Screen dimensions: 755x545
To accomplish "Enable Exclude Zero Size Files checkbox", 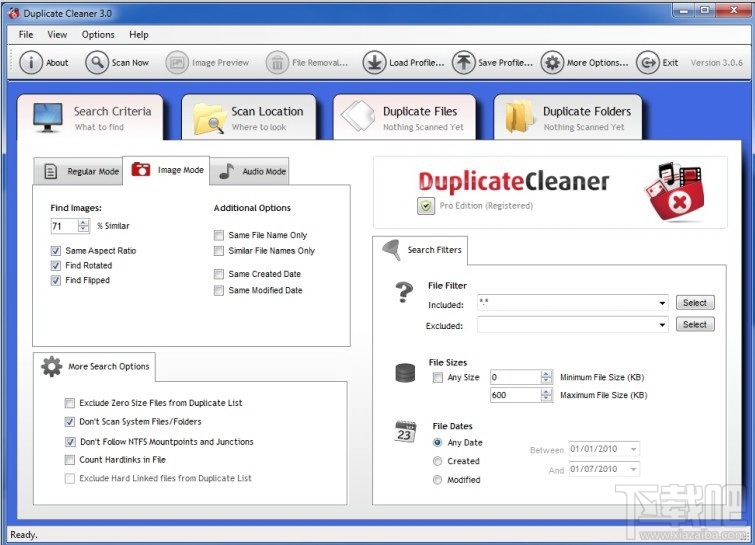I will tap(70, 403).
